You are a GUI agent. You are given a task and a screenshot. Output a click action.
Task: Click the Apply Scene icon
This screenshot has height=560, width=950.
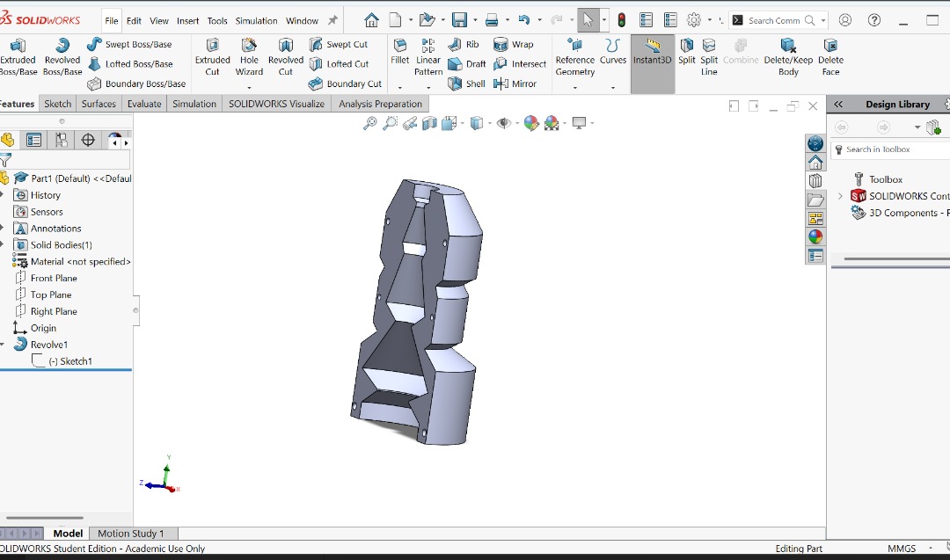552,123
